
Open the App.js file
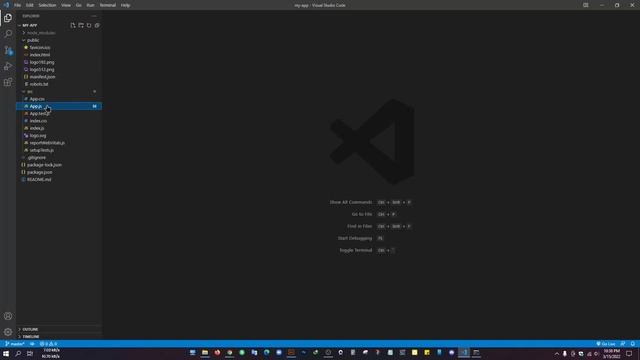click(59, 106)
